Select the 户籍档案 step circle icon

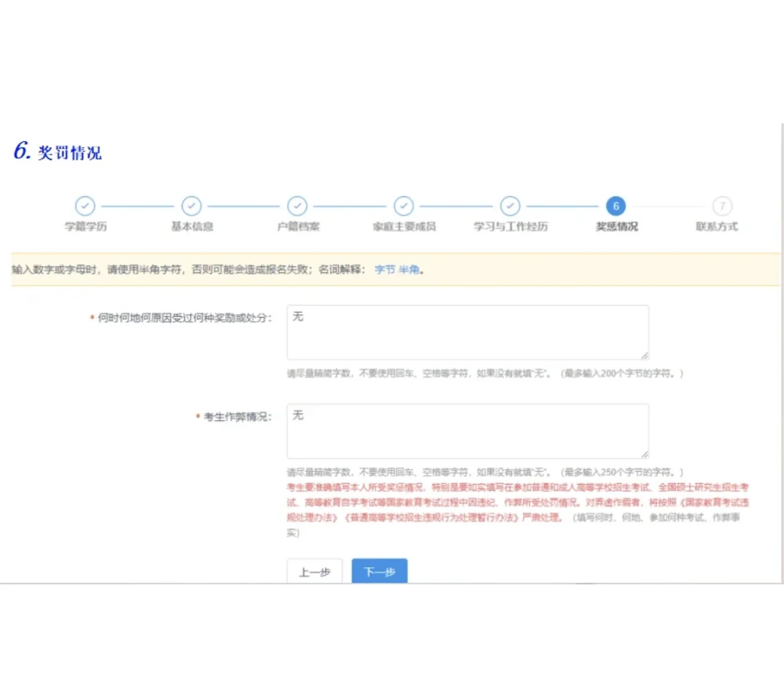(298, 206)
